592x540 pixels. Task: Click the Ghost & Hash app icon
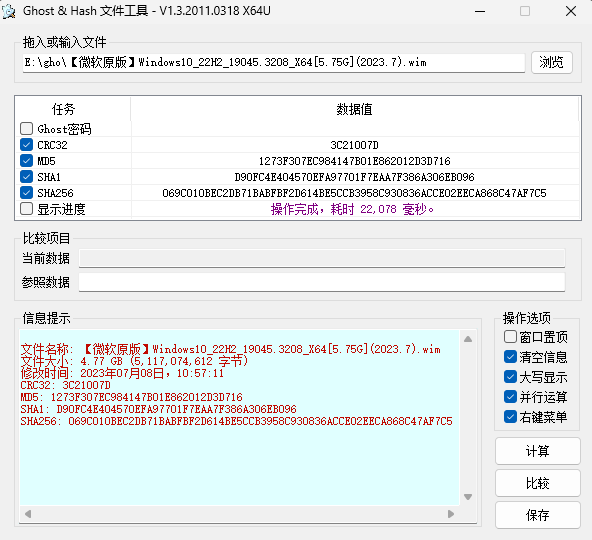point(8,11)
